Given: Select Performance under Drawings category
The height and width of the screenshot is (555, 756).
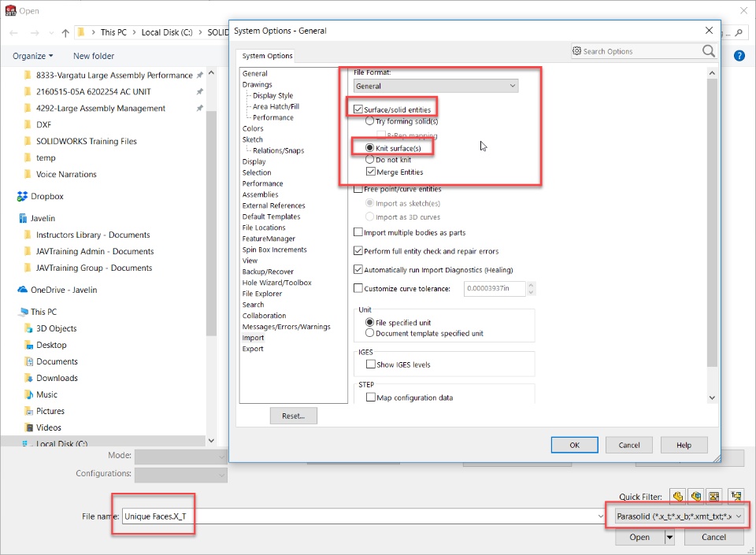Looking at the screenshot, I should [x=273, y=117].
